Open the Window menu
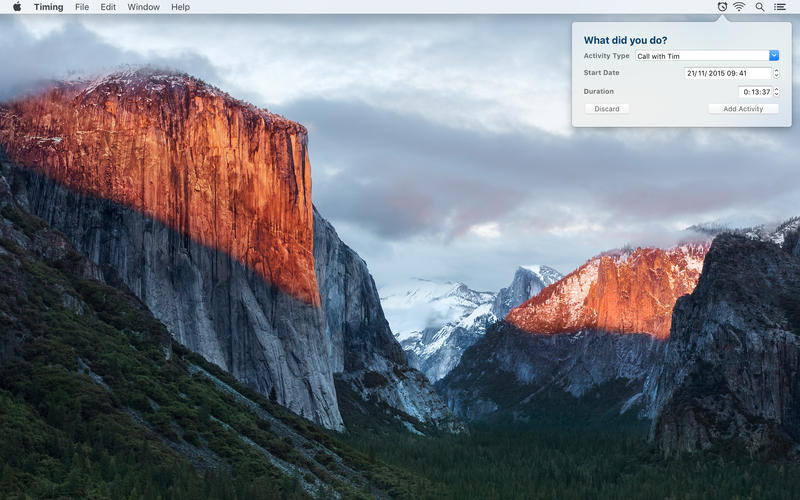This screenshot has height=500, width=800. [143, 7]
